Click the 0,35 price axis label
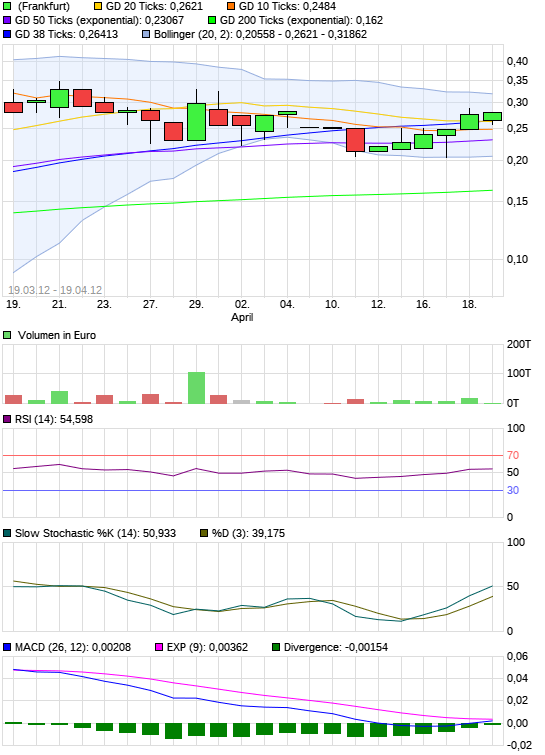The height and width of the screenshot is (755, 545). point(518,81)
